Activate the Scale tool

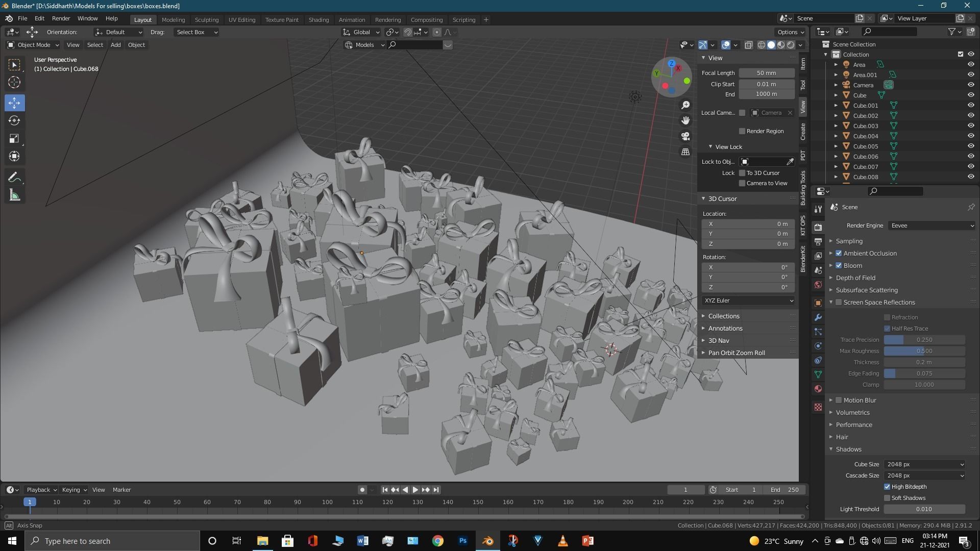click(14, 139)
